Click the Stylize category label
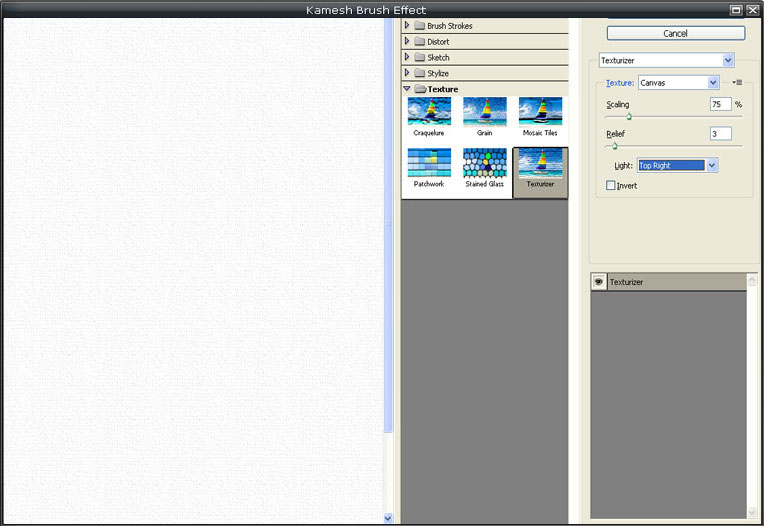 [438, 74]
